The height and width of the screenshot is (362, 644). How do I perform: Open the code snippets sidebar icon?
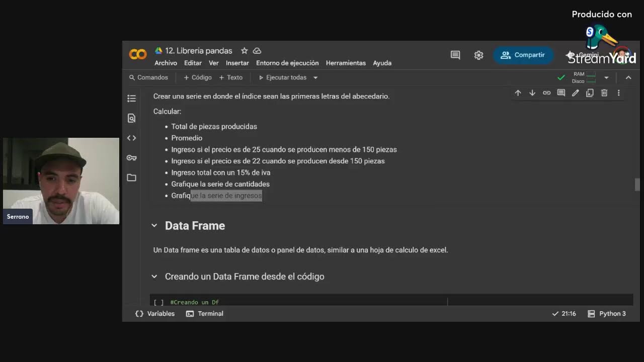tap(132, 138)
